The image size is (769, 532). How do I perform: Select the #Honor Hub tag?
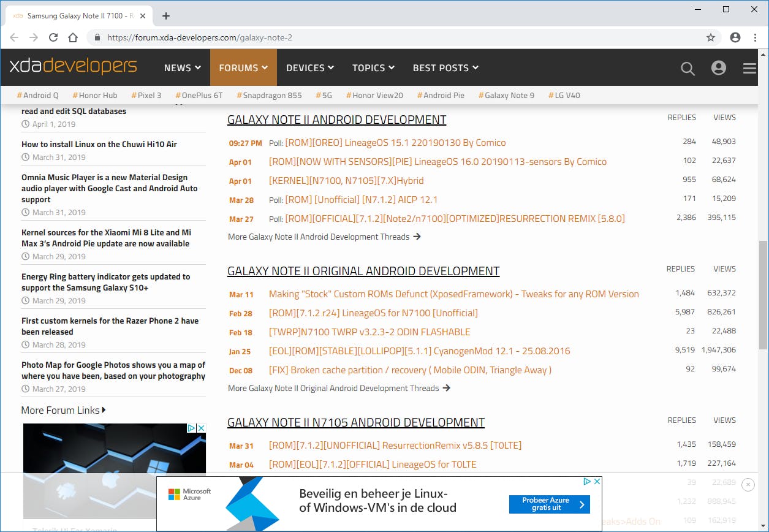click(x=95, y=95)
